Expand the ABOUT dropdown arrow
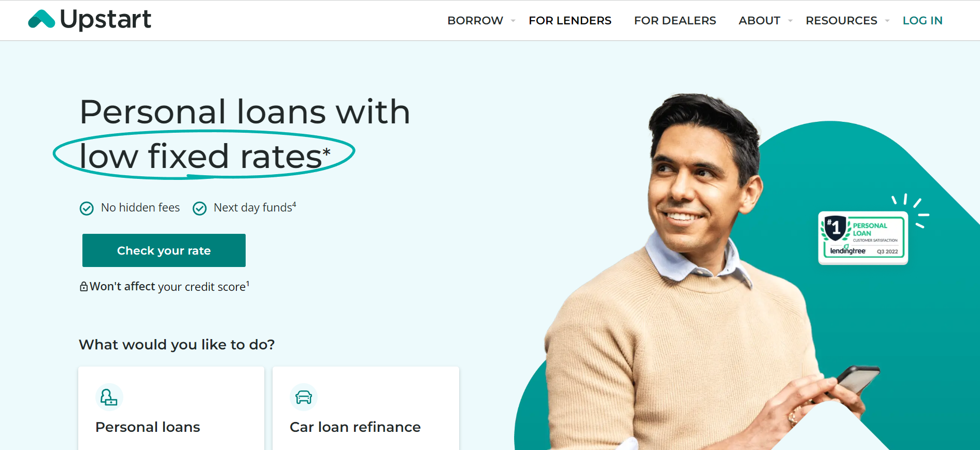Image resolution: width=980 pixels, height=450 pixels. point(790,21)
